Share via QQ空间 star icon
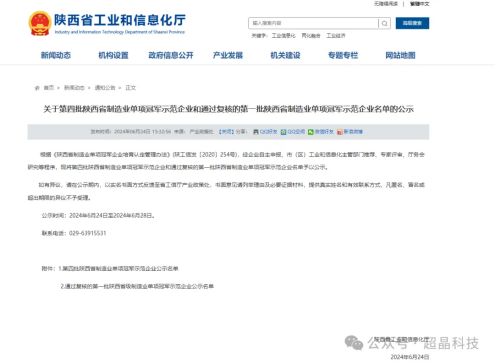 283,132
